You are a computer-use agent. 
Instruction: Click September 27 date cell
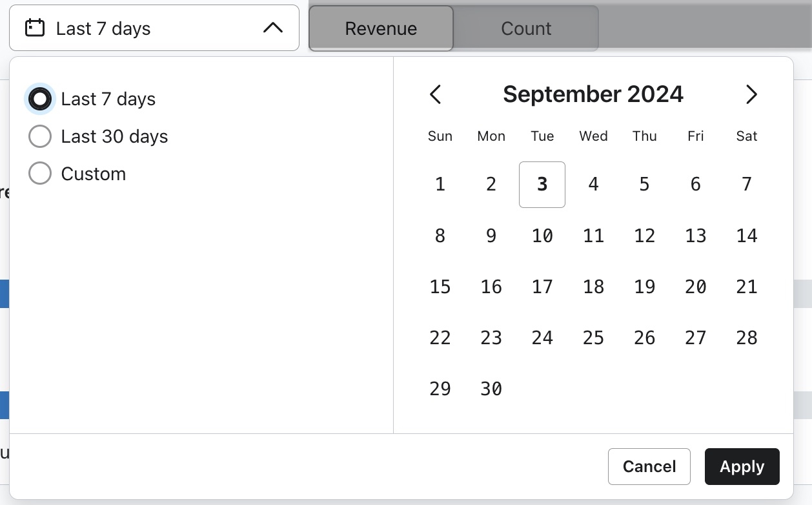[695, 338]
